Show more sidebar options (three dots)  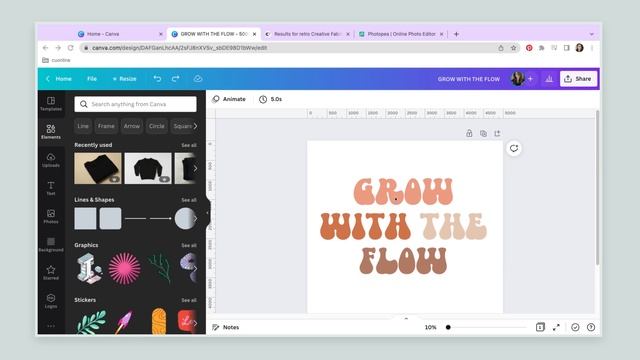pos(51,326)
